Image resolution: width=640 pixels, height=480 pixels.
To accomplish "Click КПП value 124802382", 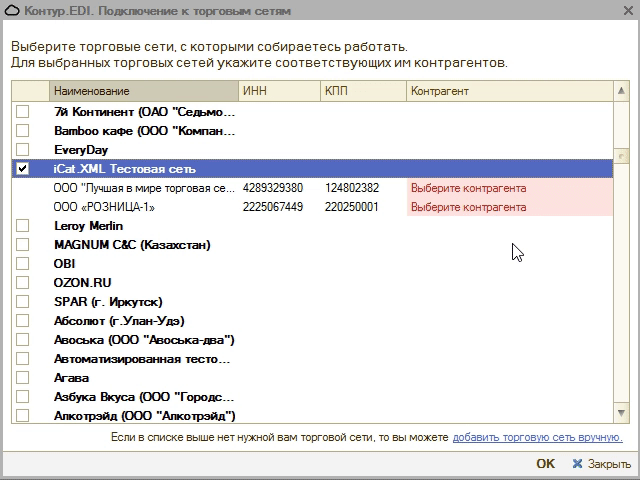I will pos(352,188).
